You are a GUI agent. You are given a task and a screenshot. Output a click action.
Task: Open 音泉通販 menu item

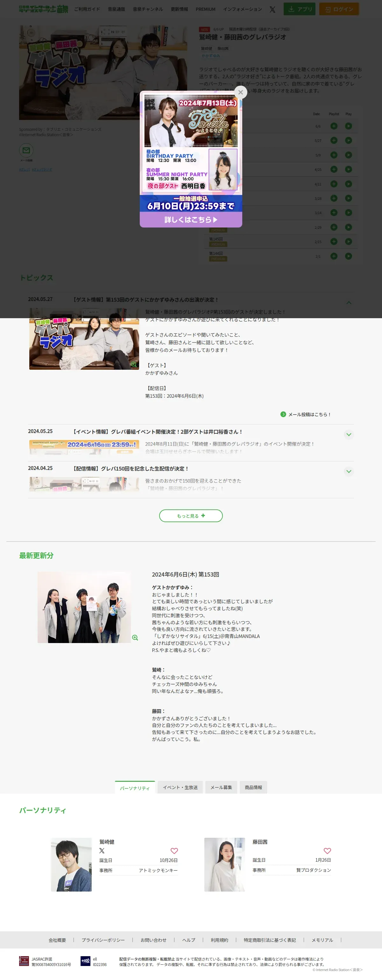pyautogui.click(x=117, y=9)
